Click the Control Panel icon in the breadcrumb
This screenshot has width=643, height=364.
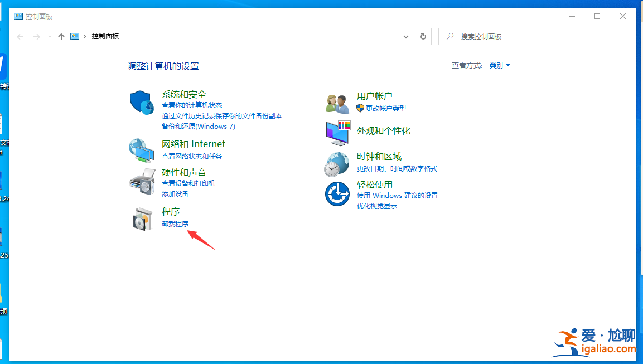click(75, 36)
